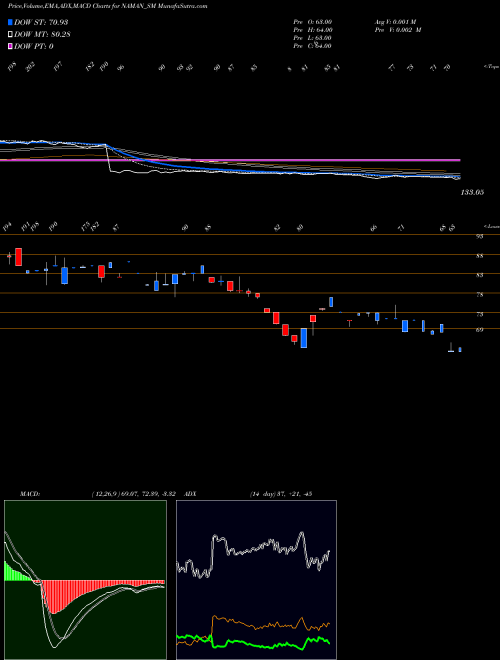Click the white DOW MT legend swatch
Image resolution: width=500 pixels, height=660 pixels.
click(10, 34)
